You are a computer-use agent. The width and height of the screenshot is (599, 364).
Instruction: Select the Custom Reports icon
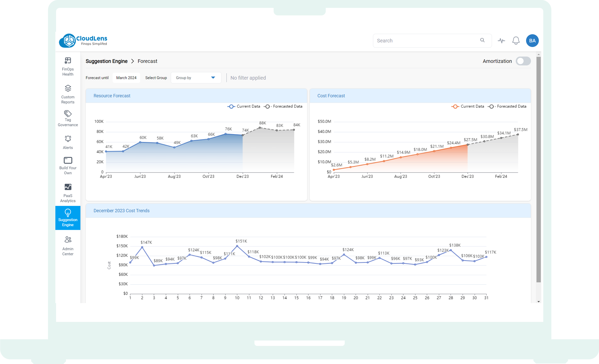coord(68,94)
